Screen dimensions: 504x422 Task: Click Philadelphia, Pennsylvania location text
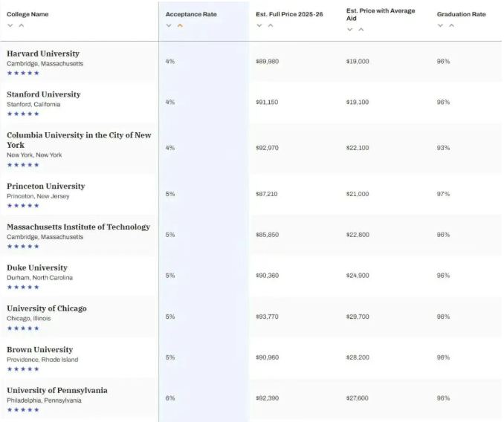coord(44,400)
